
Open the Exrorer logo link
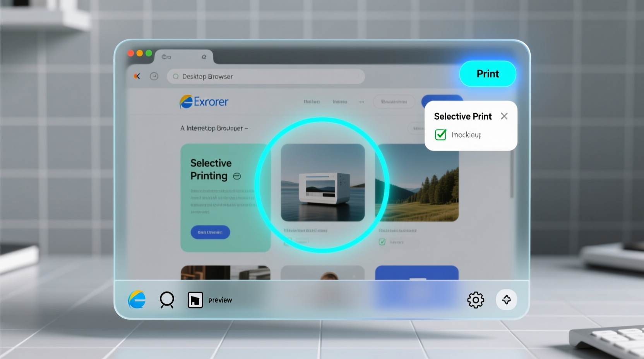(x=204, y=102)
